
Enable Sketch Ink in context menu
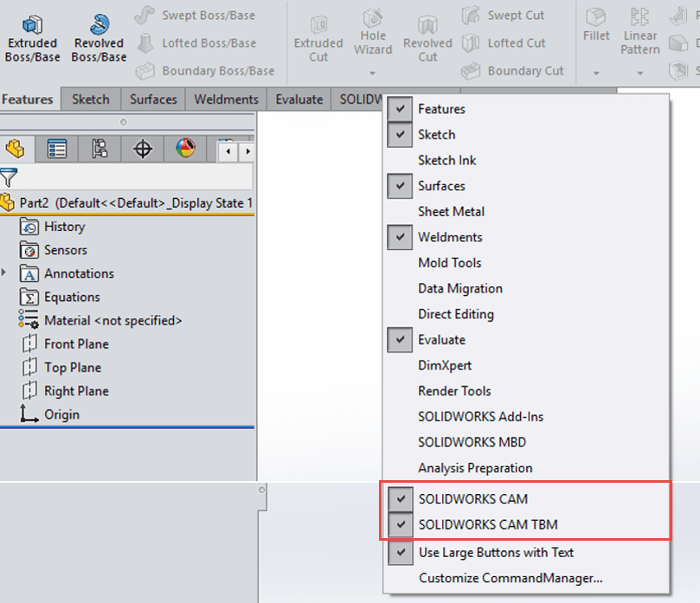point(446,160)
